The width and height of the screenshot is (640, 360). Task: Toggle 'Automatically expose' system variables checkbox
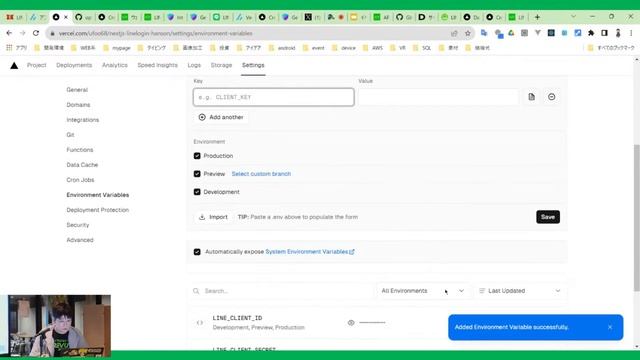(197, 252)
